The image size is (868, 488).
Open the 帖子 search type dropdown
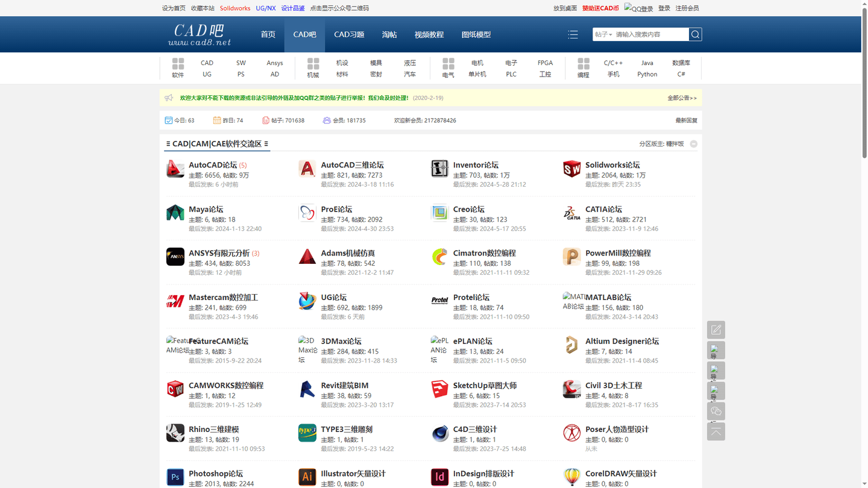click(x=603, y=34)
